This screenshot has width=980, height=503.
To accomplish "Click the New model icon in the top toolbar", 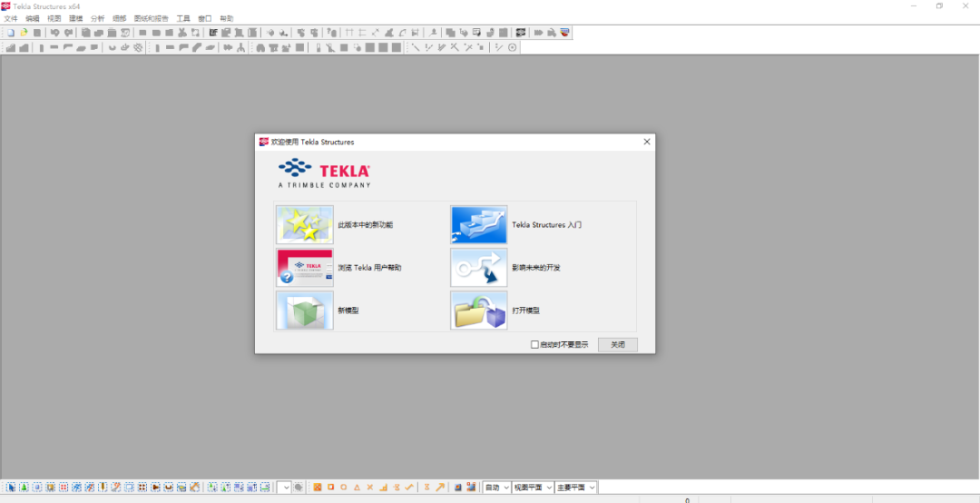I will [11, 33].
